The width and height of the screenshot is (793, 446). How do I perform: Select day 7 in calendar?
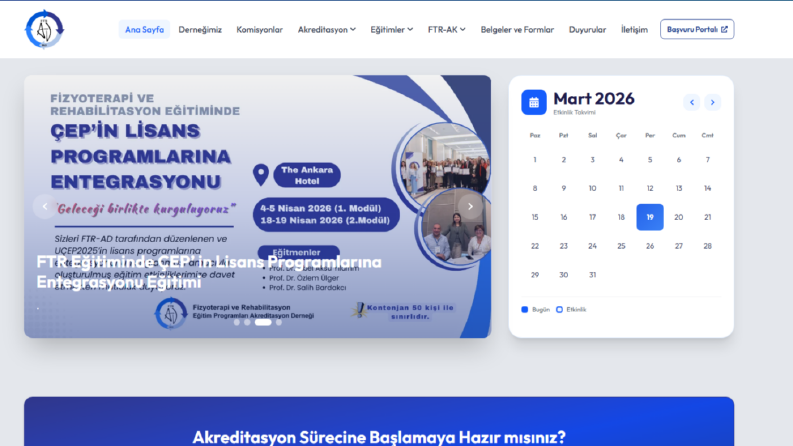click(708, 160)
